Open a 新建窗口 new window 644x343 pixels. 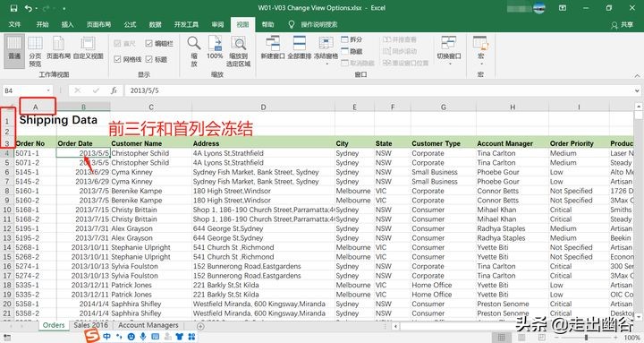click(x=273, y=47)
